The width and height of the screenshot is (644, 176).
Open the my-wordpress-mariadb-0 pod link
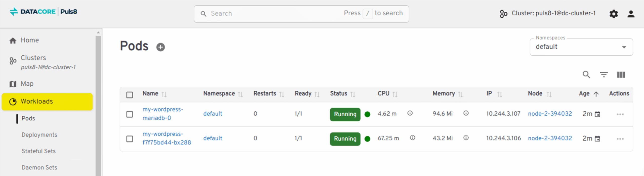[x=163, y=114]
